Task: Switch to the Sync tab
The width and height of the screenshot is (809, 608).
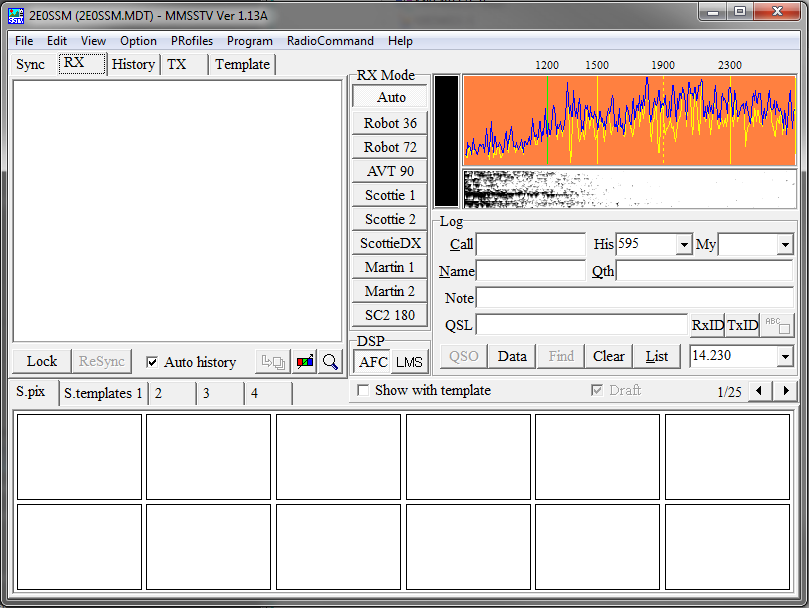Action: coord(30,65)
